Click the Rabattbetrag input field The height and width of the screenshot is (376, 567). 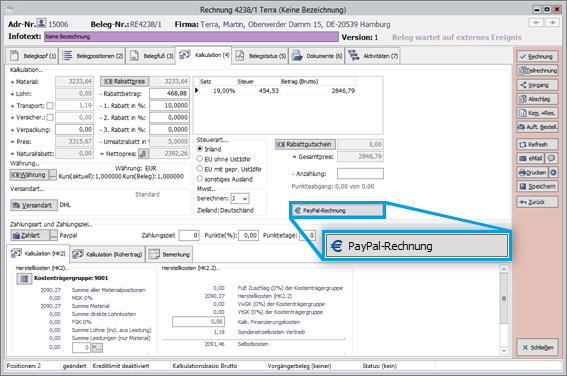(x=170, y=94)
